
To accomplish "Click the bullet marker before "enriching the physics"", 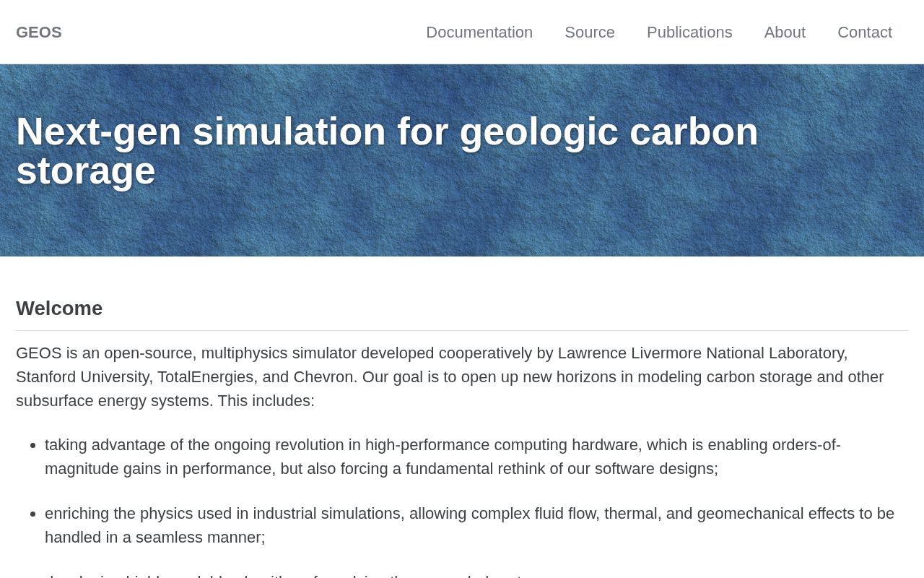I will (32, 514).
